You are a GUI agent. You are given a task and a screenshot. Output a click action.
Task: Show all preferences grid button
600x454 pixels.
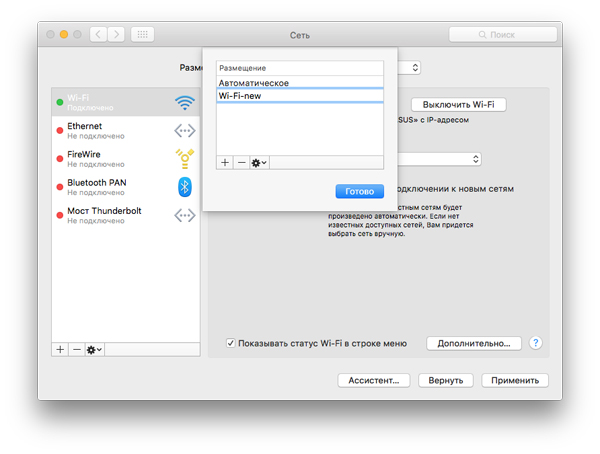(x=142, y=35)
